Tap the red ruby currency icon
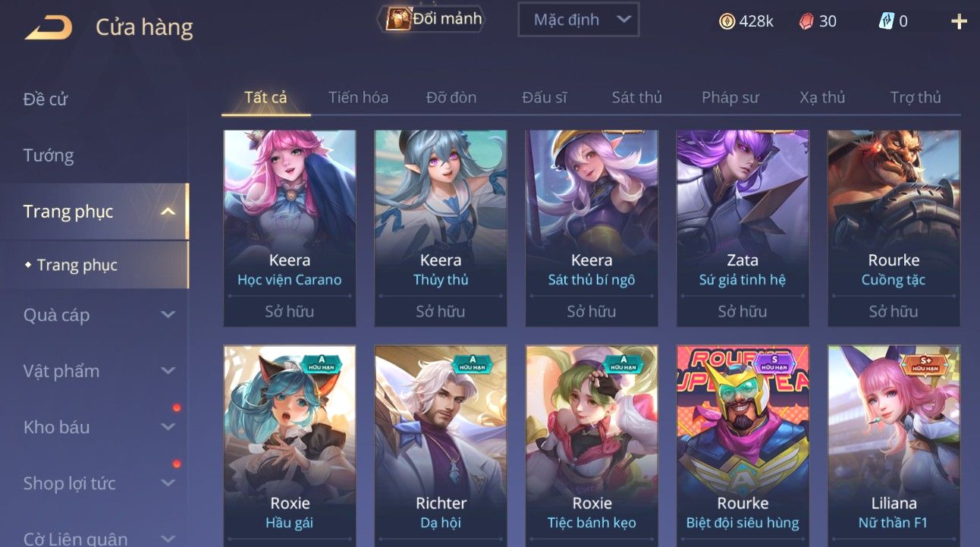The image size is (980, 547). coord(806,21)
